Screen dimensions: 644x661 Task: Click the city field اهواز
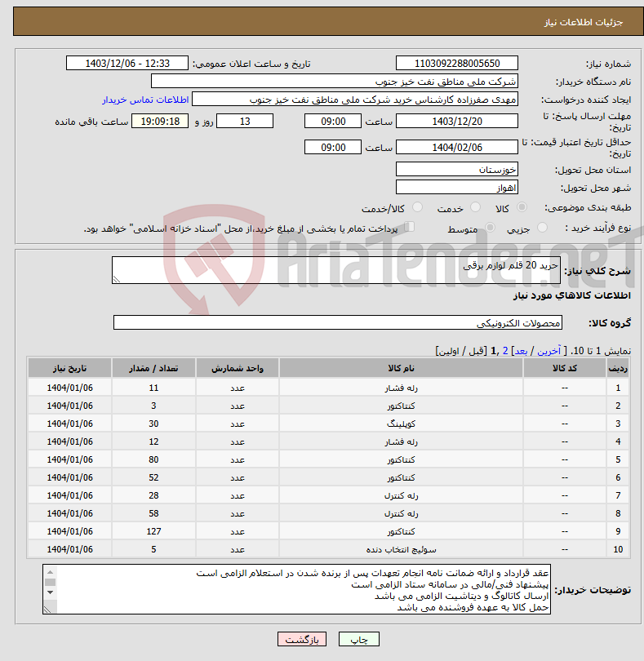[457, 187]
